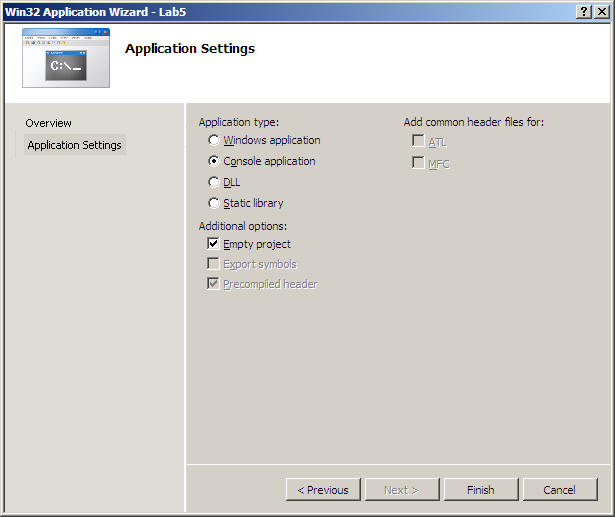Click the Application Settings heading text
Image resolution: width=615 pixels, height=517 pixels.
click(190, 49)
